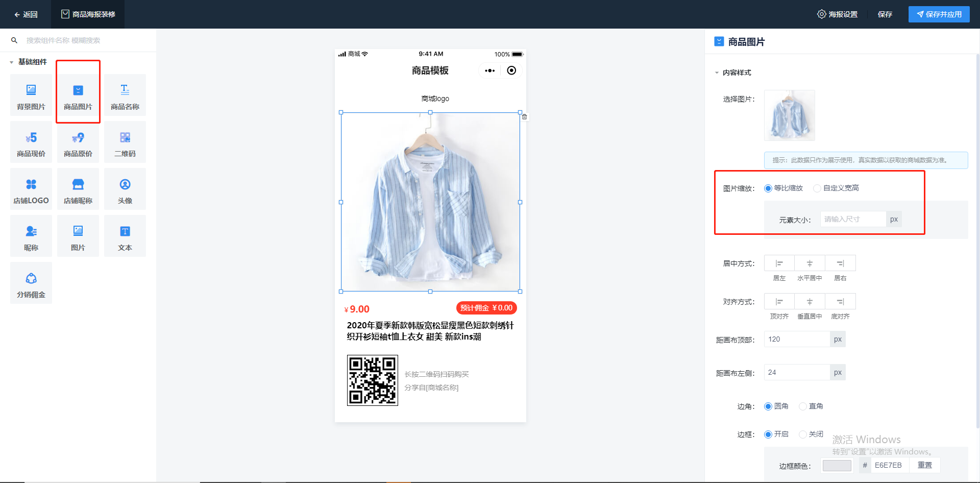Open 海报设置 poster settings
The image size is (980, 483).
click(837, 14)
